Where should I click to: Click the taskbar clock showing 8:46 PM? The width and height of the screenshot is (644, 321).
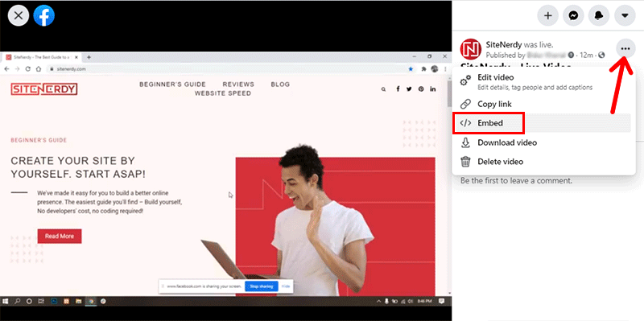[424, 301]
